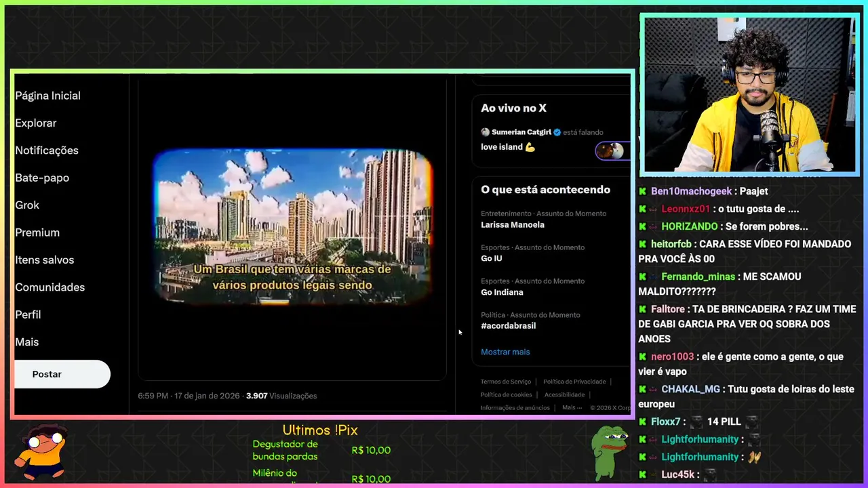Image resolution: width=868 pixels, height=488 pixels.
Task: Click the Ultimos !Pix title
Action: [x=320, y=430]
